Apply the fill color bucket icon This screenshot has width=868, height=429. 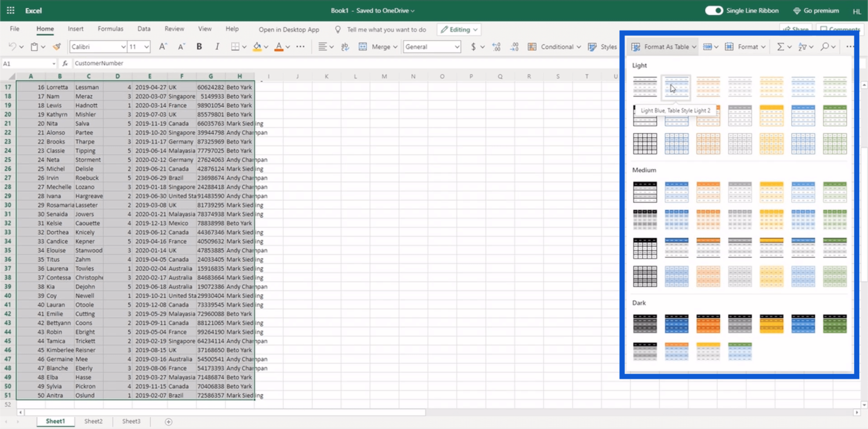point(257,47)
